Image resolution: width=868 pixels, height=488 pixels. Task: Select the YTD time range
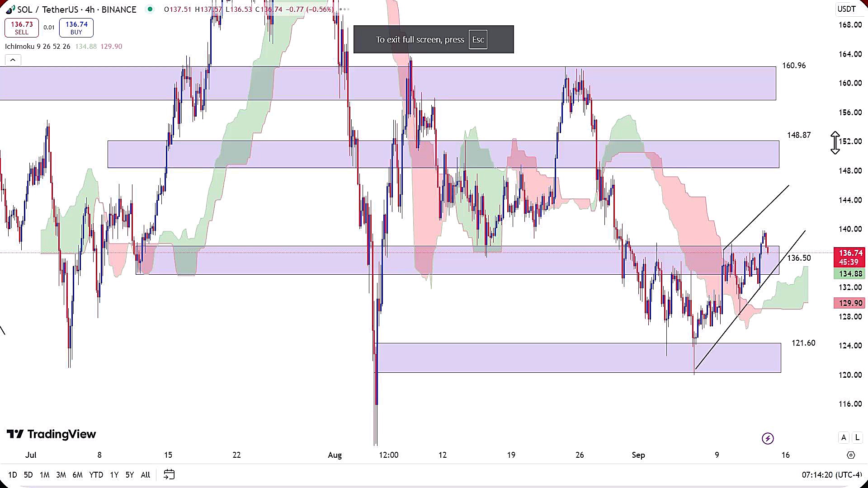coord(96,475)
